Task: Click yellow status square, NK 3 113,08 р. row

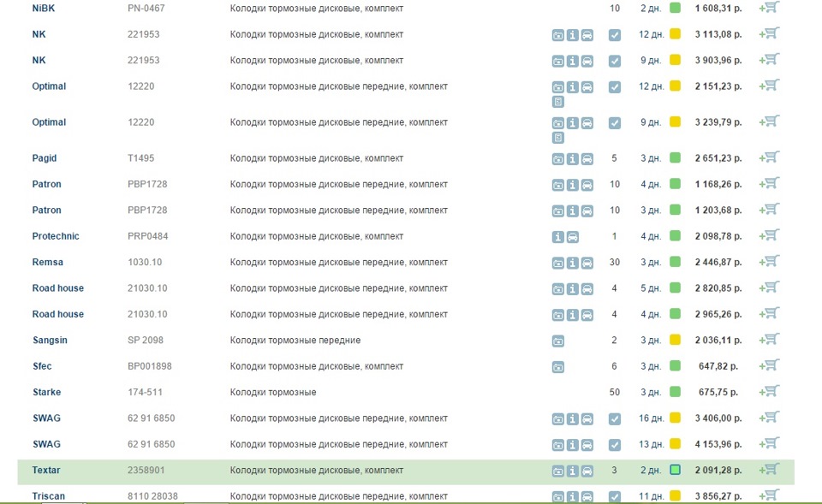Action: point(676,33)
